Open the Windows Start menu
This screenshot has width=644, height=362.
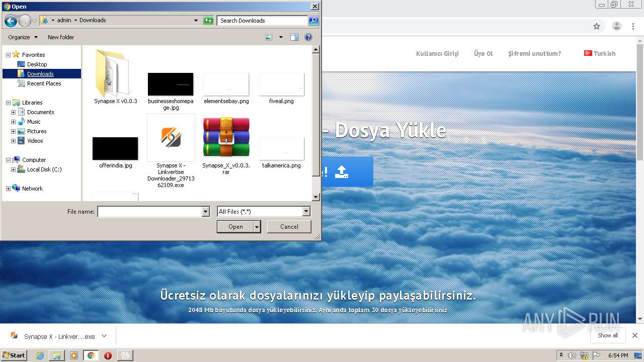click(14, 355)
